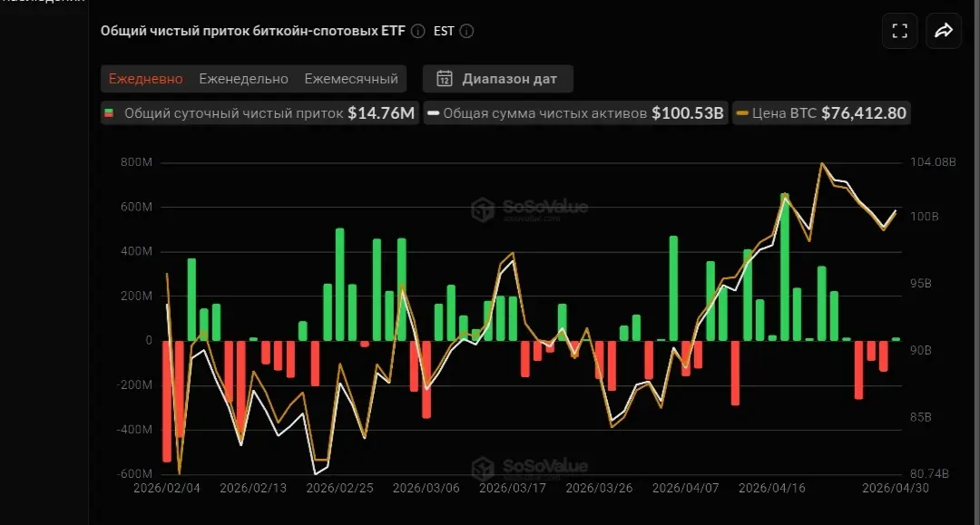Image resolution: width=980 pixels, height=525 pixels.
Task: Click the 2026/04/30 date label on the x-axis
Action: click(x=896, y=488)
